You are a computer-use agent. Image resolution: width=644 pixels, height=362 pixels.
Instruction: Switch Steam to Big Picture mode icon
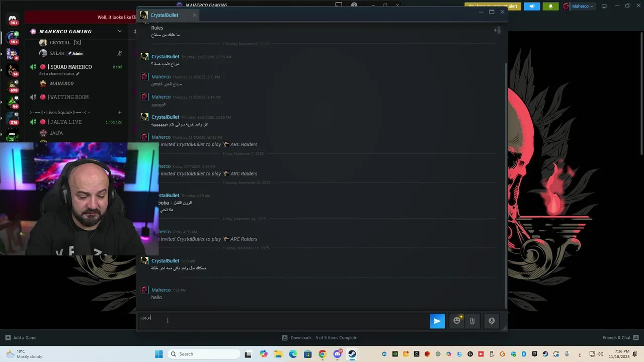(x=604, y=6)
